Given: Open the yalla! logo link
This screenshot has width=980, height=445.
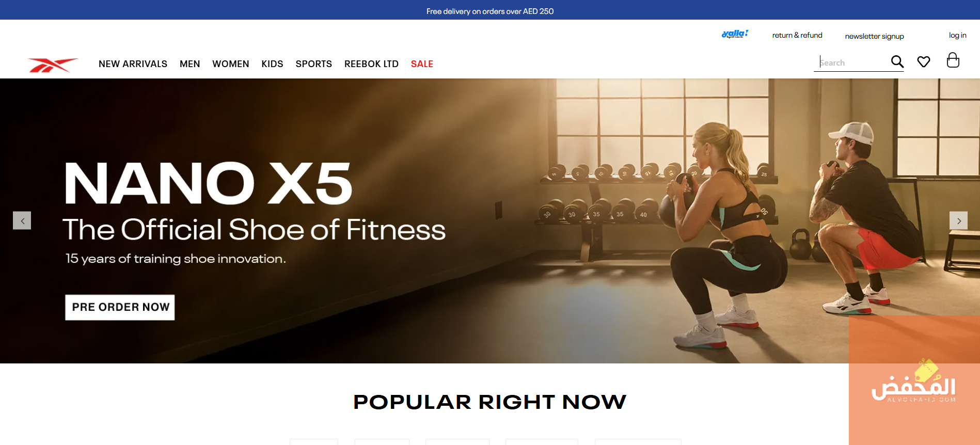Looking at the screenshot, I should (735, 34).
